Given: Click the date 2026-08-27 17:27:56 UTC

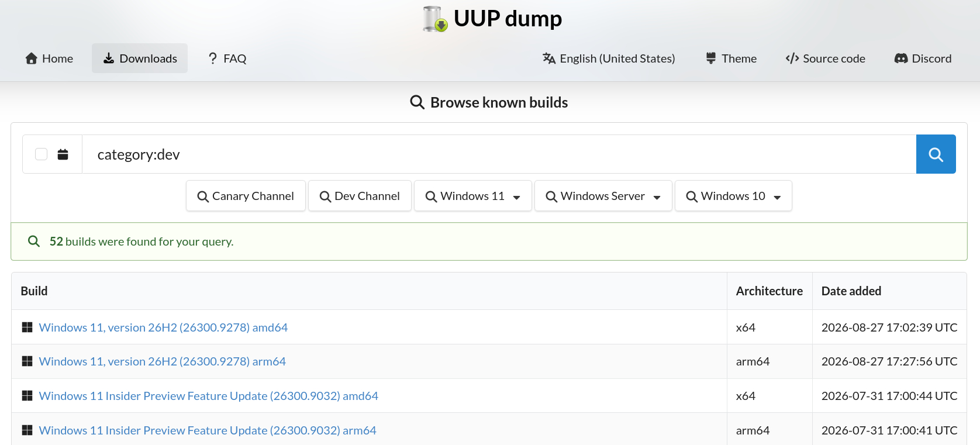Looking at the screenshot, I should (x=889, y=361).
